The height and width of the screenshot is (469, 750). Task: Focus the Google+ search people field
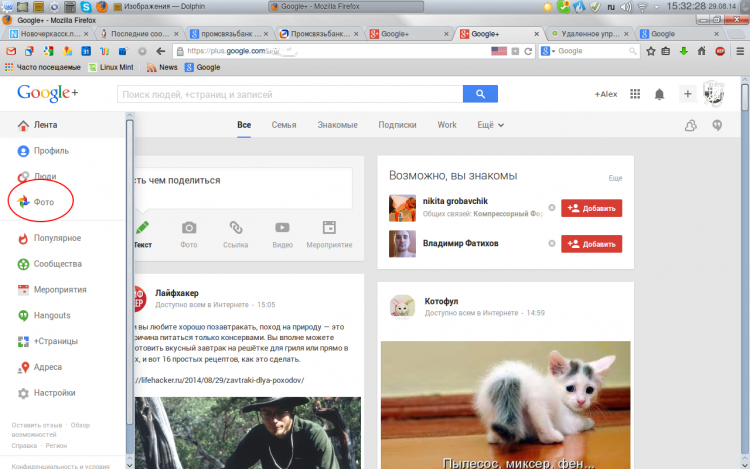pyautogui.click(x=290, y=94)
